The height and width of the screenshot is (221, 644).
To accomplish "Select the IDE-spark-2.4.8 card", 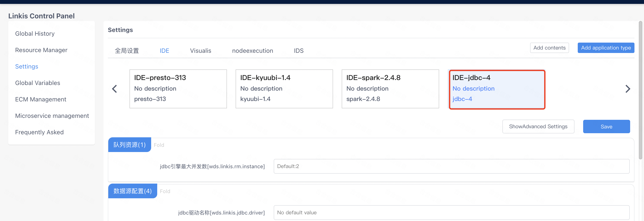I will (390, 89).
